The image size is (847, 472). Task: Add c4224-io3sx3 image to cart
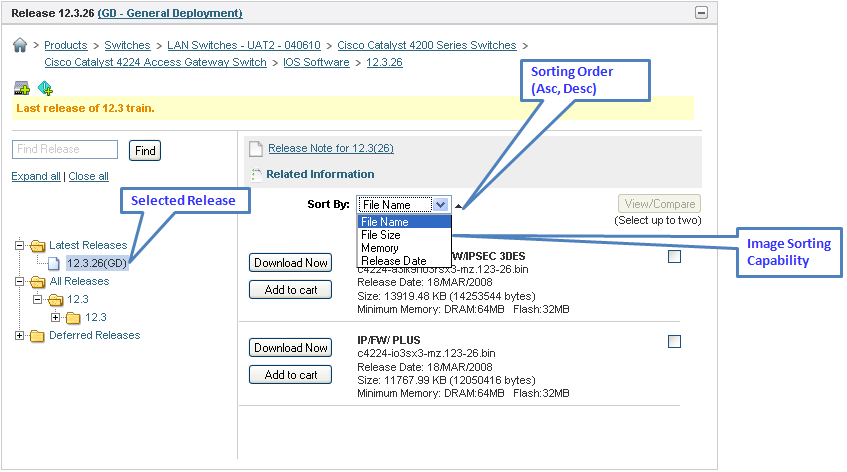[291, 375]
